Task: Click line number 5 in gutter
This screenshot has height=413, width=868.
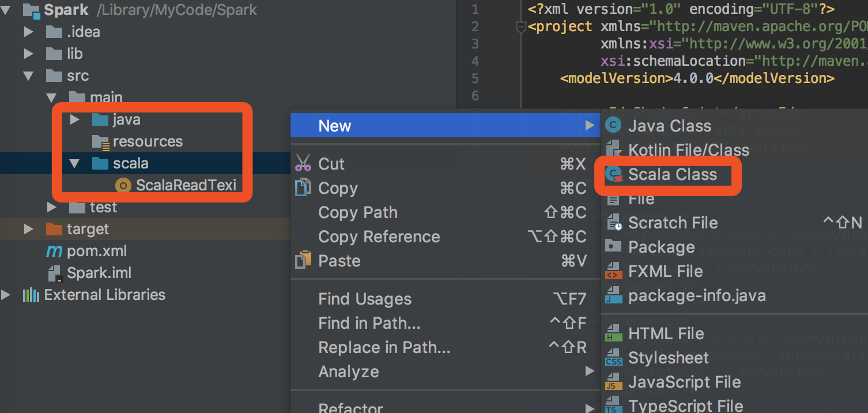Action: click(x=475, y=78)
